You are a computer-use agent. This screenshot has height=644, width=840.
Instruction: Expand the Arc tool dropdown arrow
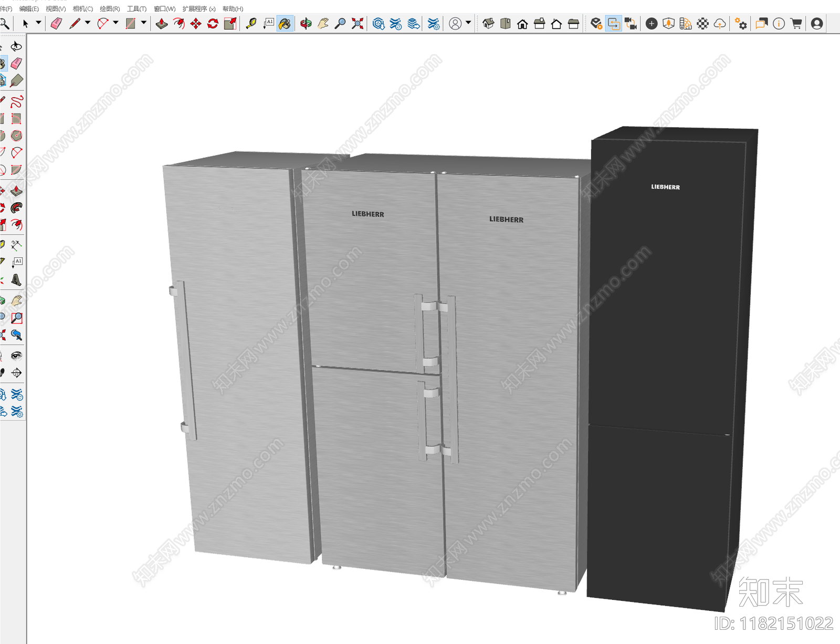[115, 23]
